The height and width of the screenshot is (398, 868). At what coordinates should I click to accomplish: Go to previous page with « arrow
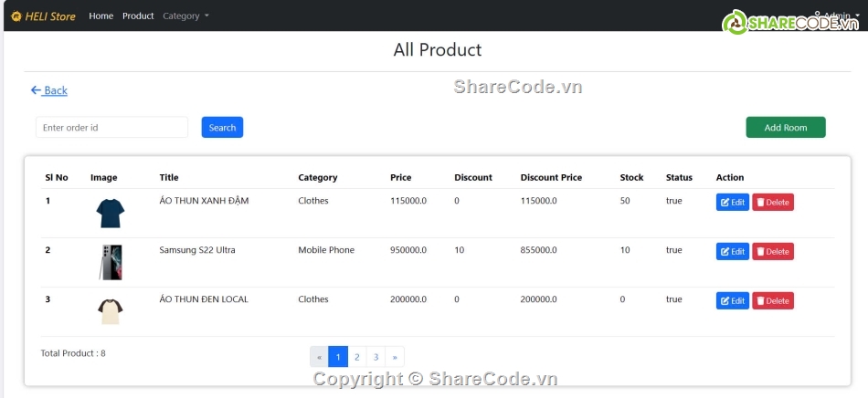pyautogui.click(x=319, y=357)
